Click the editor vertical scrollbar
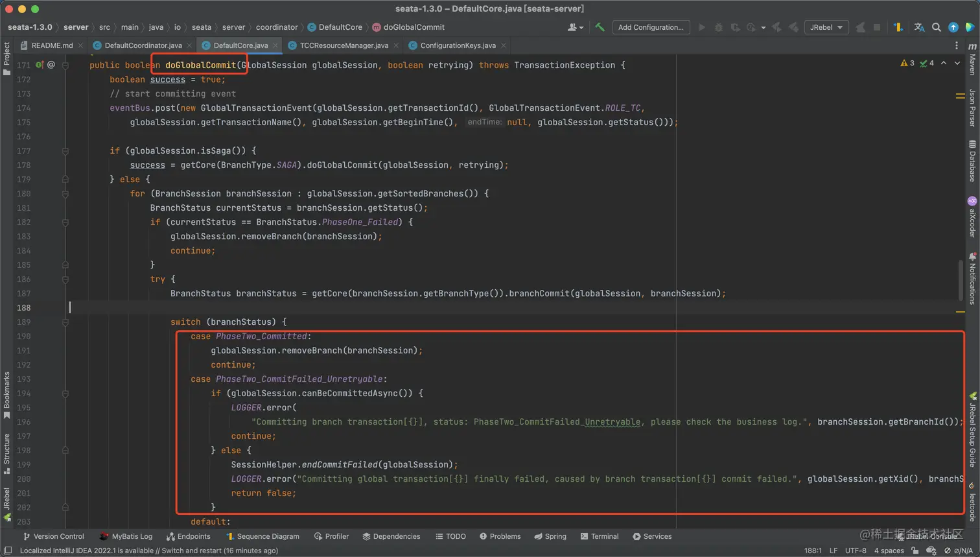This screenshot has width=980, height=557. click(961, 280)
